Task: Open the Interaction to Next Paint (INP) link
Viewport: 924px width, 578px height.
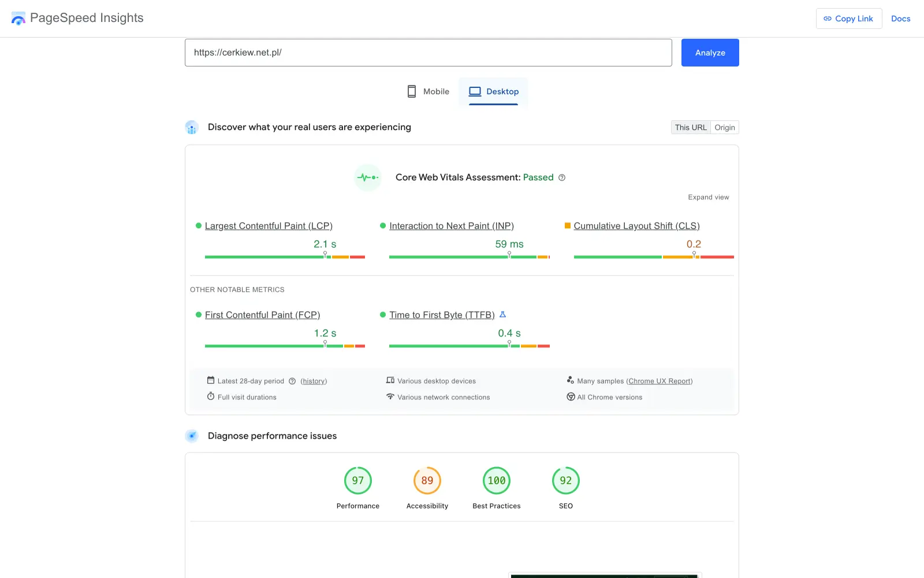Action: tap(452, 226)
